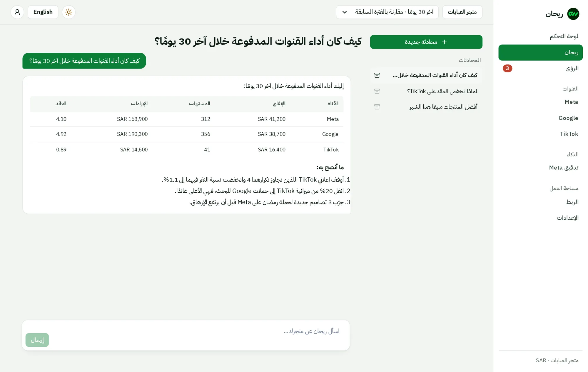Open the Google channel in sidebar
This screenshot has height=372, width=588.
pos(540,118)
